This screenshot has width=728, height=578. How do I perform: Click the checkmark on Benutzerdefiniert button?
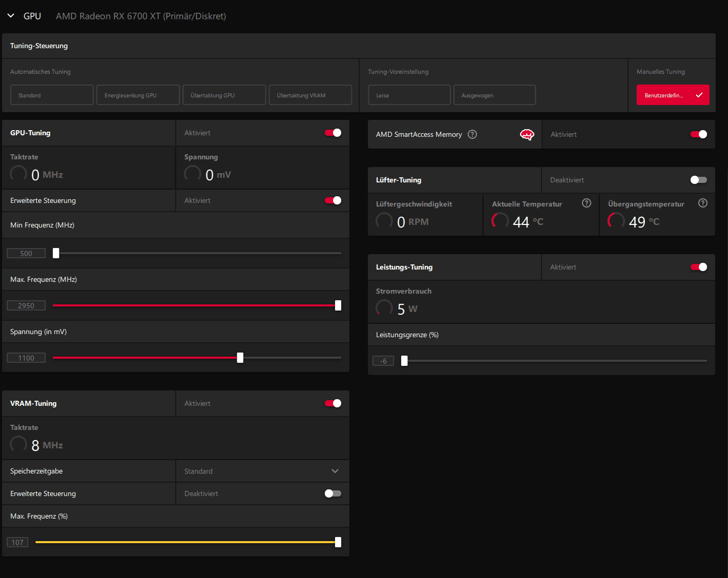[x=699, y=95]
